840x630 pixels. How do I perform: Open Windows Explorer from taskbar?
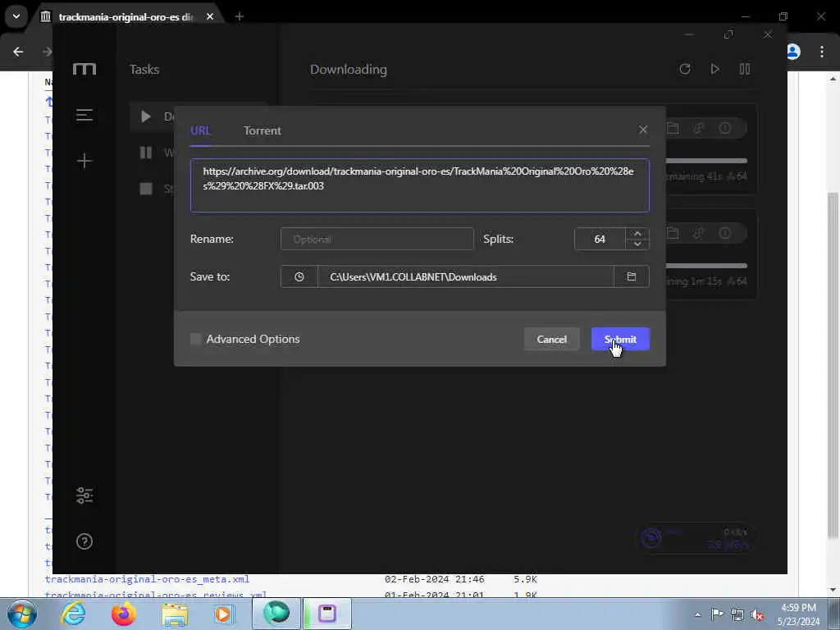pos(175,614)
